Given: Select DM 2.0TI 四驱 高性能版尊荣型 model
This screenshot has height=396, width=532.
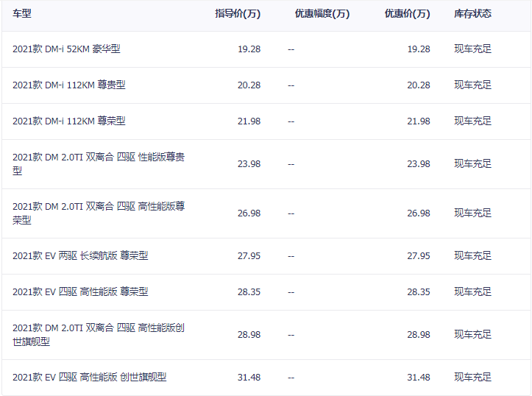Looking at the screenshot, I should (x=99, y=213).
